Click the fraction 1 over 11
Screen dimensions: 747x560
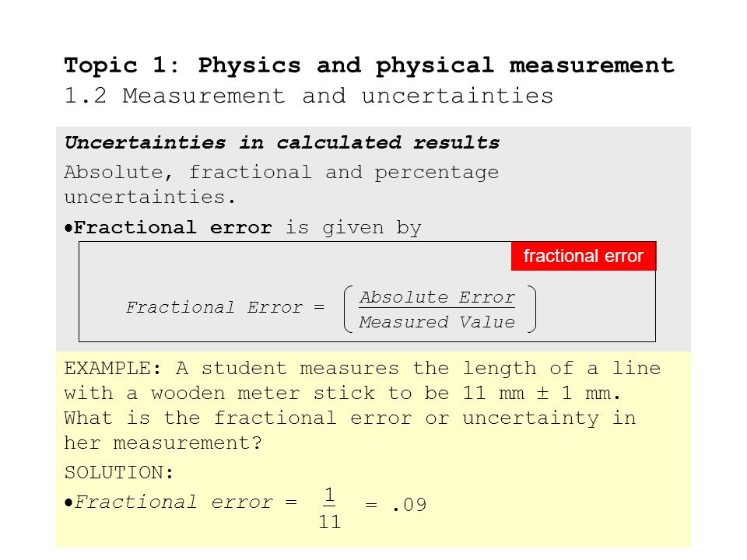pyautogui.click(x=329, y=509)
